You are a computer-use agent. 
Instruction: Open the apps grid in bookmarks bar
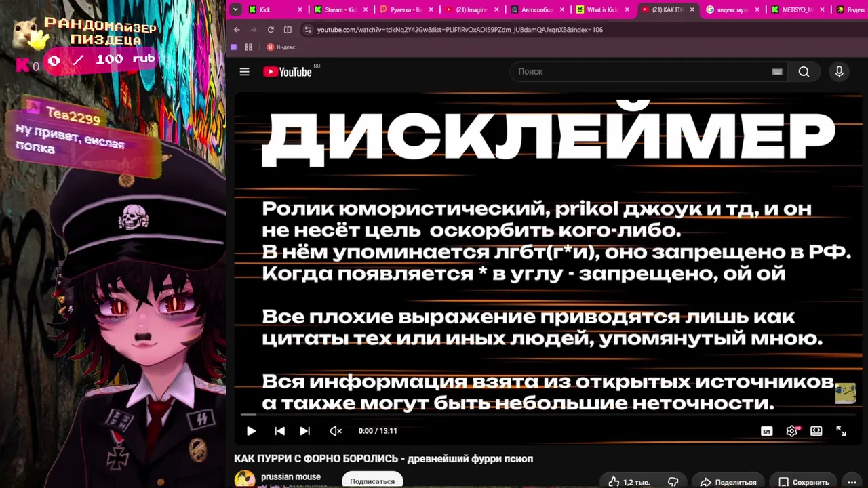tap(249, 47)
